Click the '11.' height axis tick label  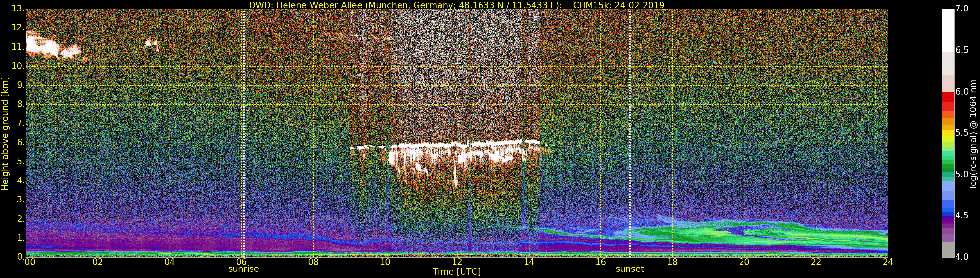[18, 47]
